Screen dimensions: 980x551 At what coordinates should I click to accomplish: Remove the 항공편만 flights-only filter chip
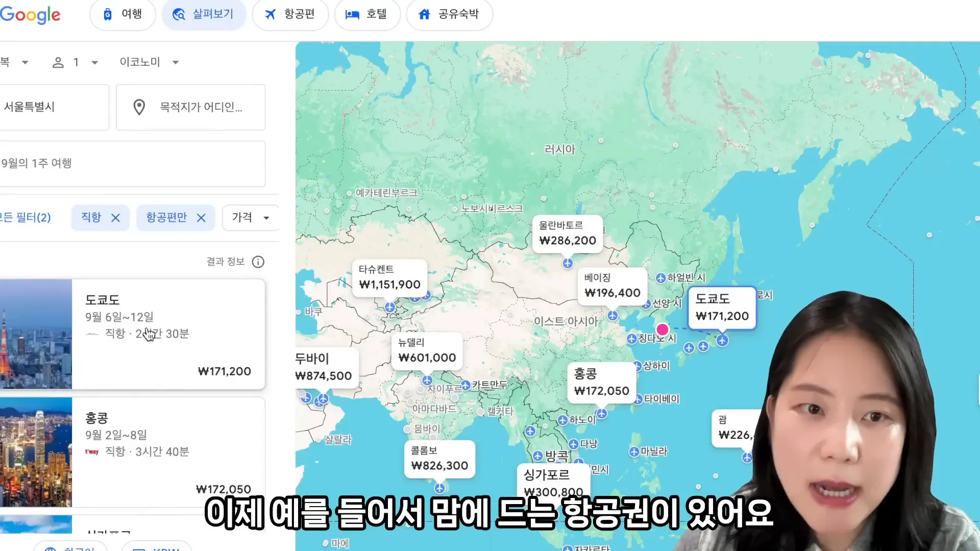tap(201, 218)
